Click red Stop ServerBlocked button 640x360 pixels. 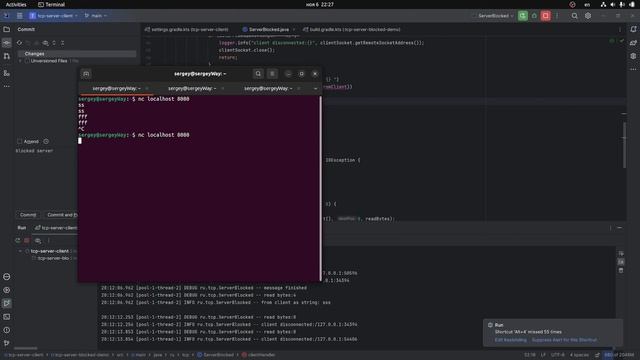pos(545,16)
